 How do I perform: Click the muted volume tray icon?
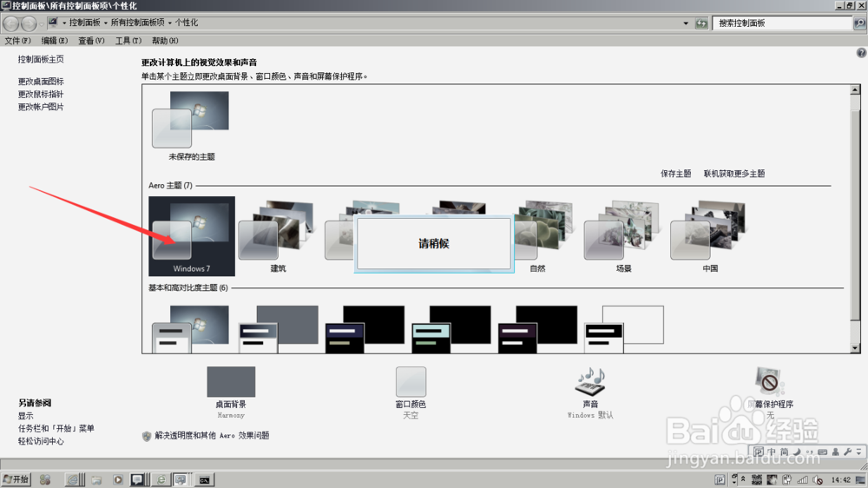[x=819, y=479]
